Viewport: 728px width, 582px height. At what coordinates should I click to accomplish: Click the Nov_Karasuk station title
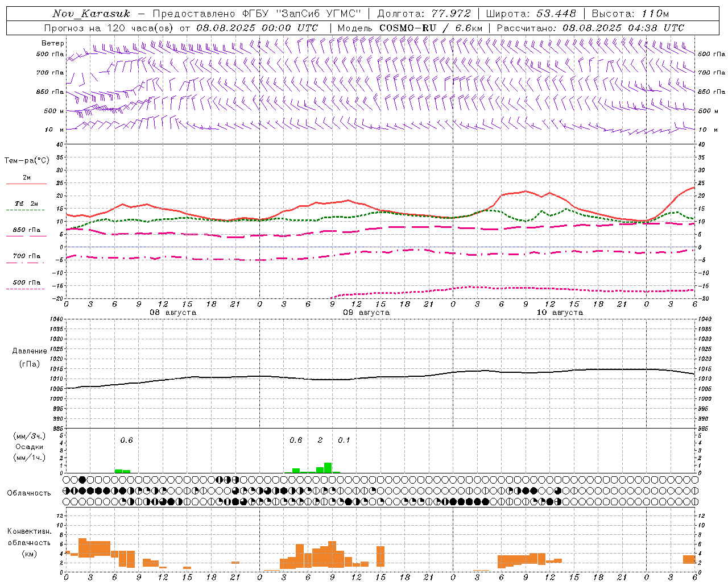[x=92, y=14]
